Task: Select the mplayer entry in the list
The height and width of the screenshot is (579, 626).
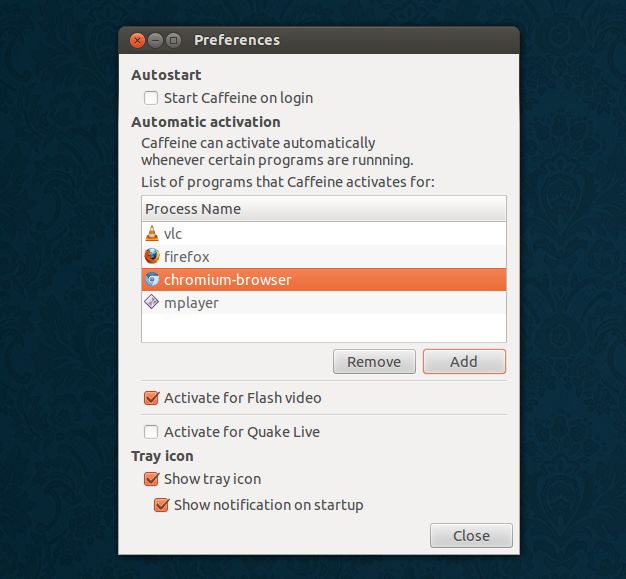Action: [x=191, y=303]
